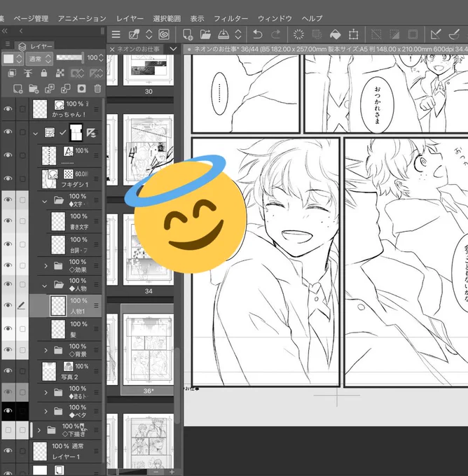The width and height of the screenshot is (468, 476).
Task: Open the command bar hamburger menu
Action: coord(116,34)
